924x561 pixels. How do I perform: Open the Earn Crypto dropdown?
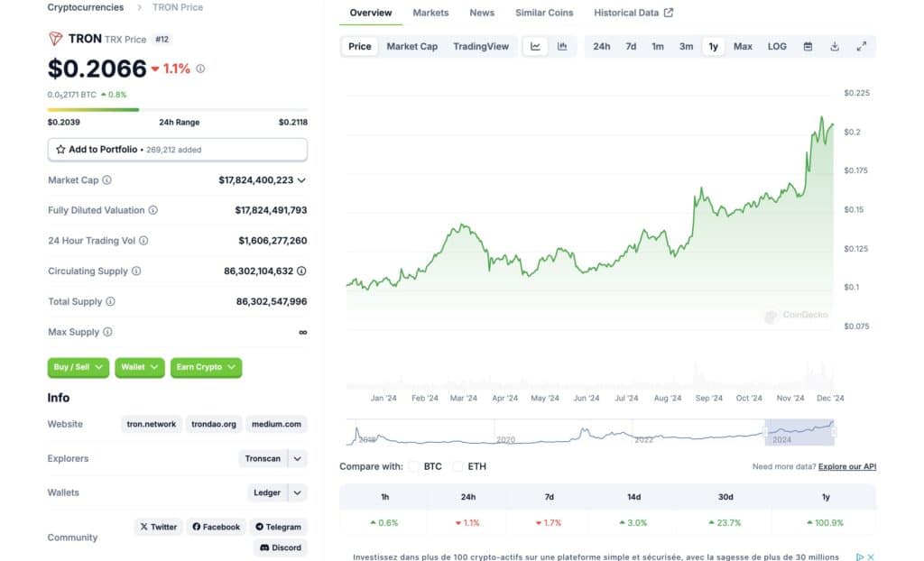pyautogui.click(x=206, y=367)
